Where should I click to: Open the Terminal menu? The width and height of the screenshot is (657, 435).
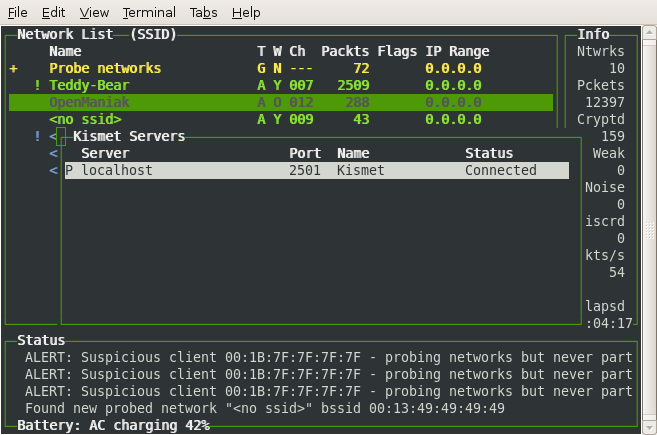[149, 13]
